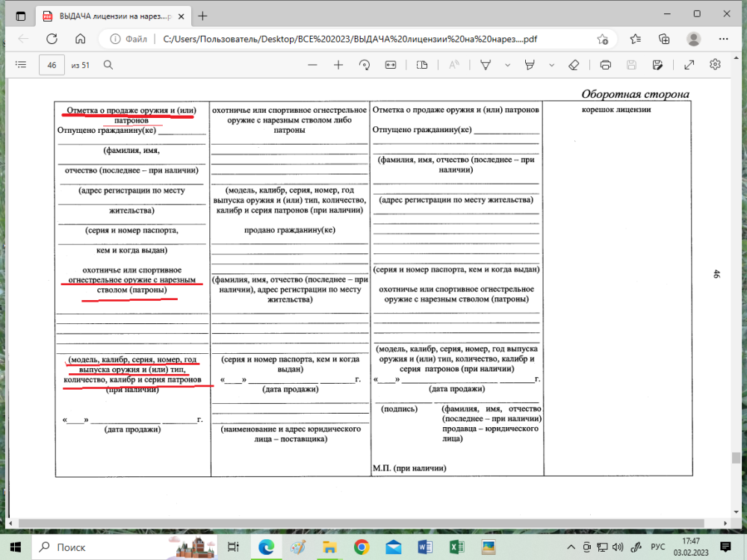
Task: Open a new browser tab
Action: 202,16
